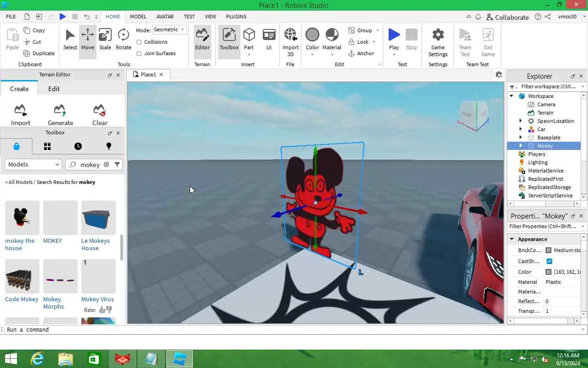Open the Toolbox Recent clock tab
The image size is (588, 368).
pos(78,146)
